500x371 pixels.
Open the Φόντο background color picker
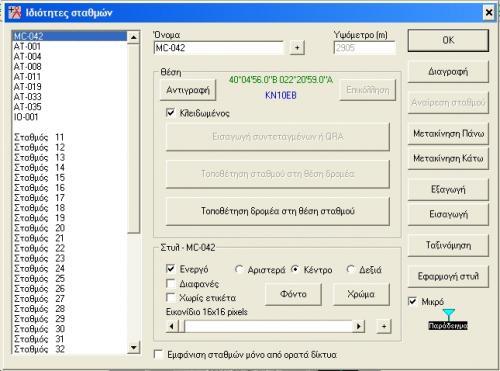[x=293, y=294]
